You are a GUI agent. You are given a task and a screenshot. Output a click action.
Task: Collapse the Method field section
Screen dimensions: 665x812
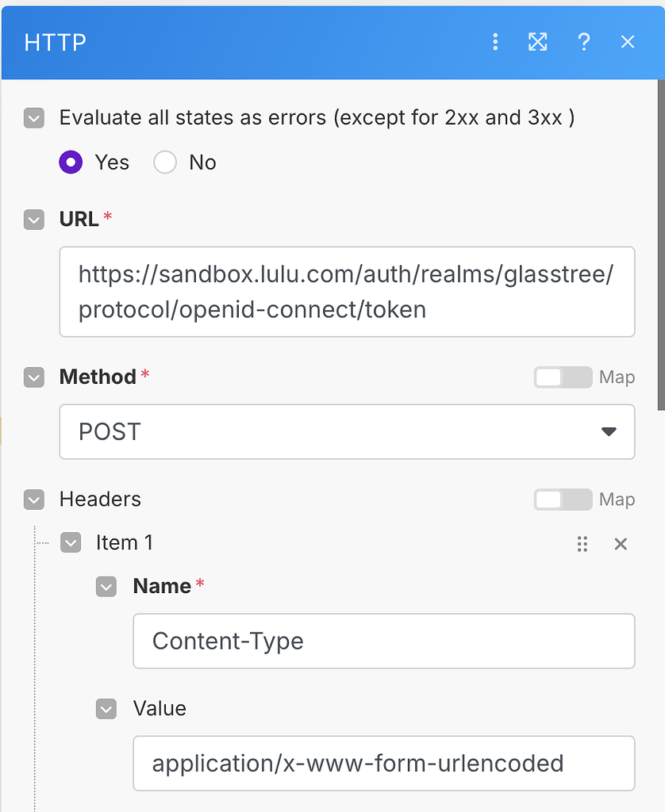click(x=33, y=377)
